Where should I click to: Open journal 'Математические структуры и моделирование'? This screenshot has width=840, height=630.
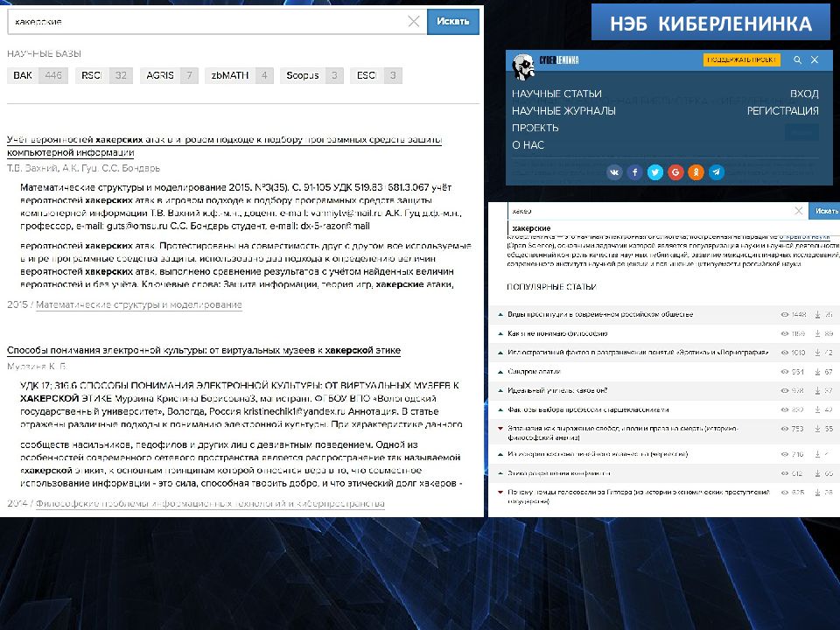(x=139, y=304)
